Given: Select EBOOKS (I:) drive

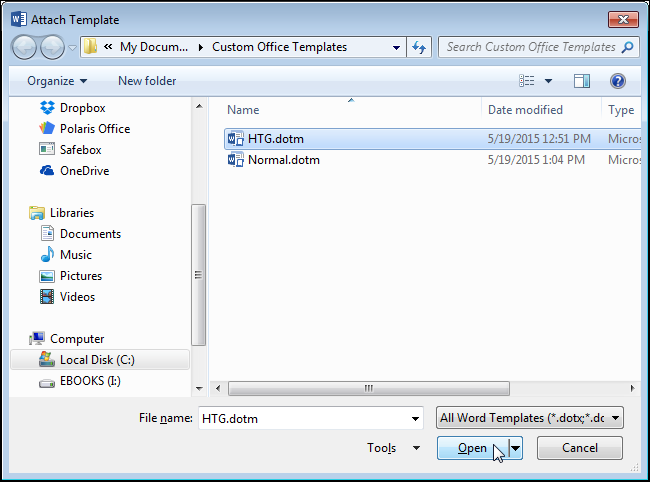Looking at the screenshot, I should (x=80, y=381).
